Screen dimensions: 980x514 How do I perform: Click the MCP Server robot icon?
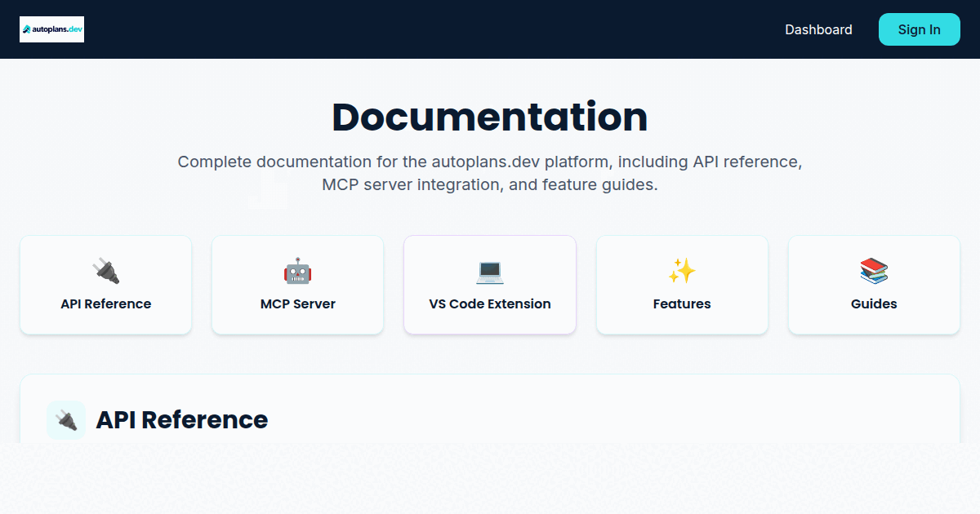click(x=298, y=271)
